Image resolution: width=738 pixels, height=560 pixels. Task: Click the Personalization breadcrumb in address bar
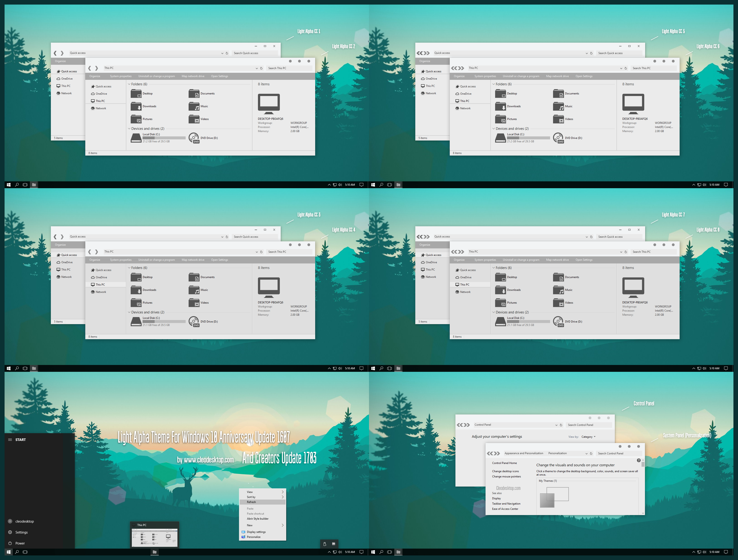pos(557,453)
